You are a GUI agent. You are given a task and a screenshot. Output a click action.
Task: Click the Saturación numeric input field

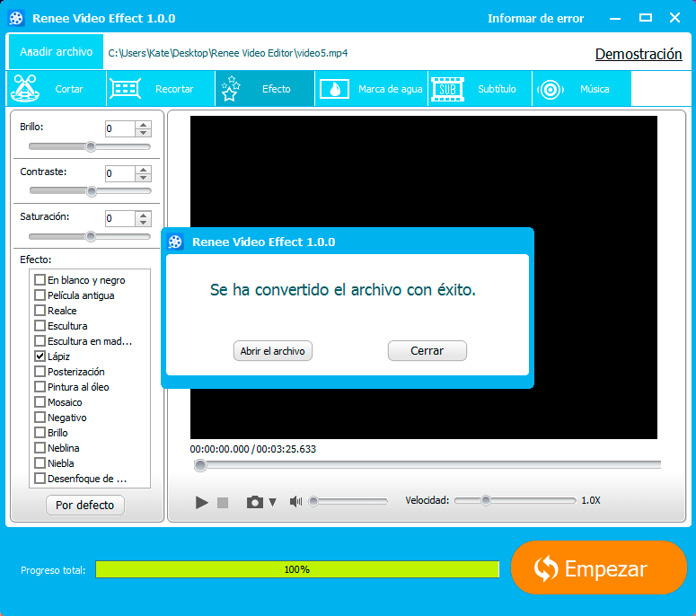point(119,219)
